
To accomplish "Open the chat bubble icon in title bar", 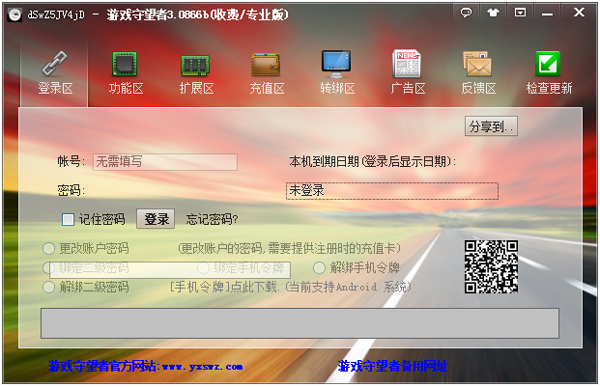I will (x=466, y=13).
